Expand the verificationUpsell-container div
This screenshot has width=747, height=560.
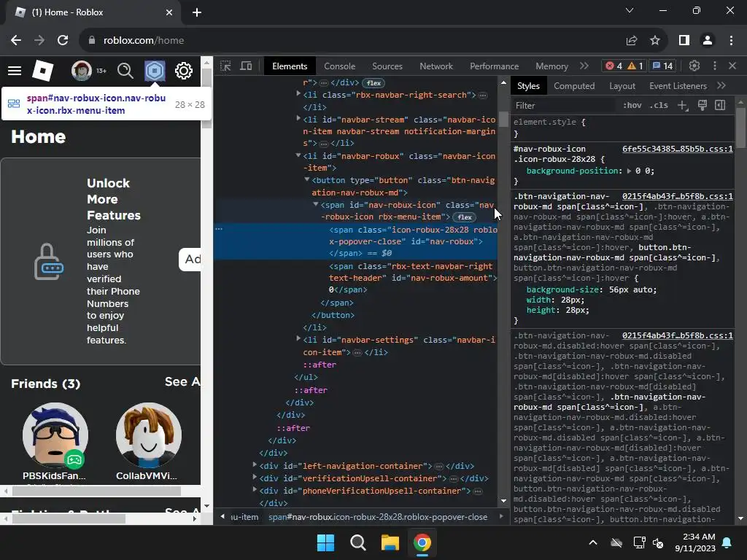tap(255, 477)
